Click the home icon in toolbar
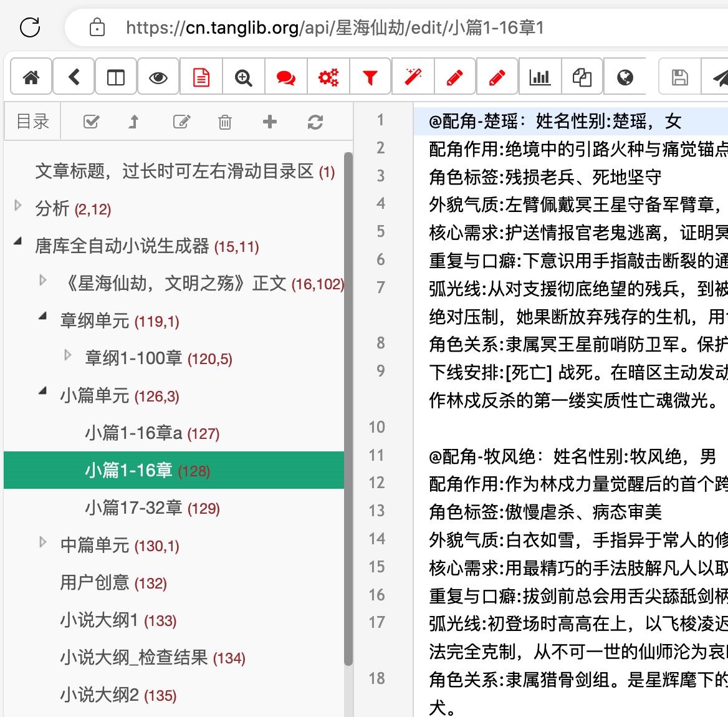Screen dimensions: 728x717 click(31, 77)
